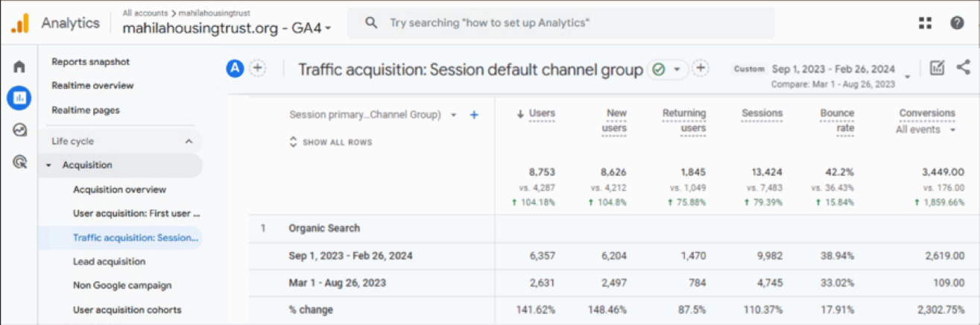Click the '% change' row label

311,310
